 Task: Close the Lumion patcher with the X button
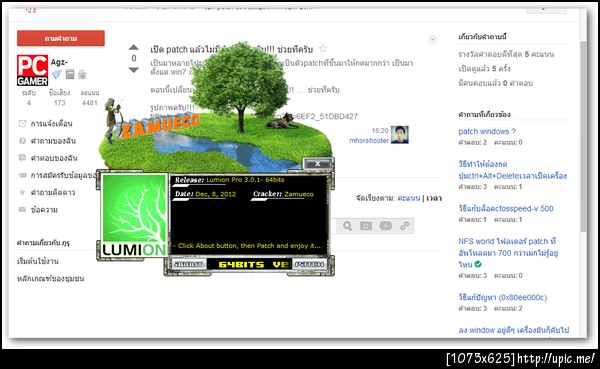[x=318, y=163]
